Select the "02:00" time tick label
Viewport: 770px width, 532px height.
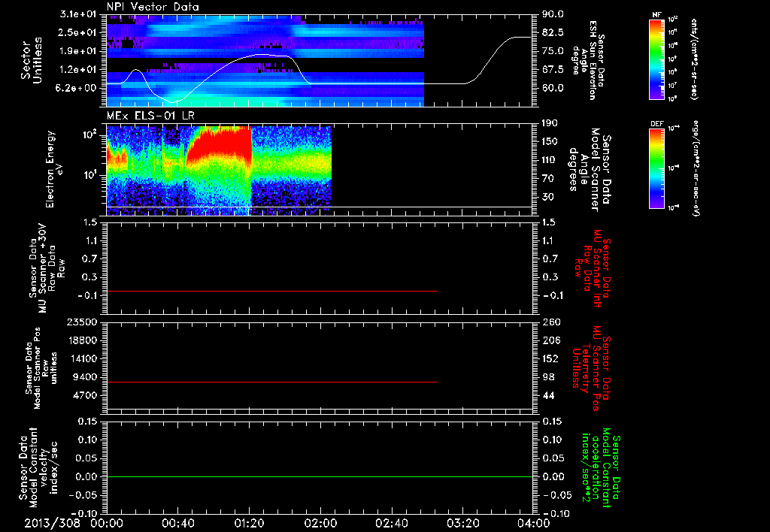[x=320, y=523]
